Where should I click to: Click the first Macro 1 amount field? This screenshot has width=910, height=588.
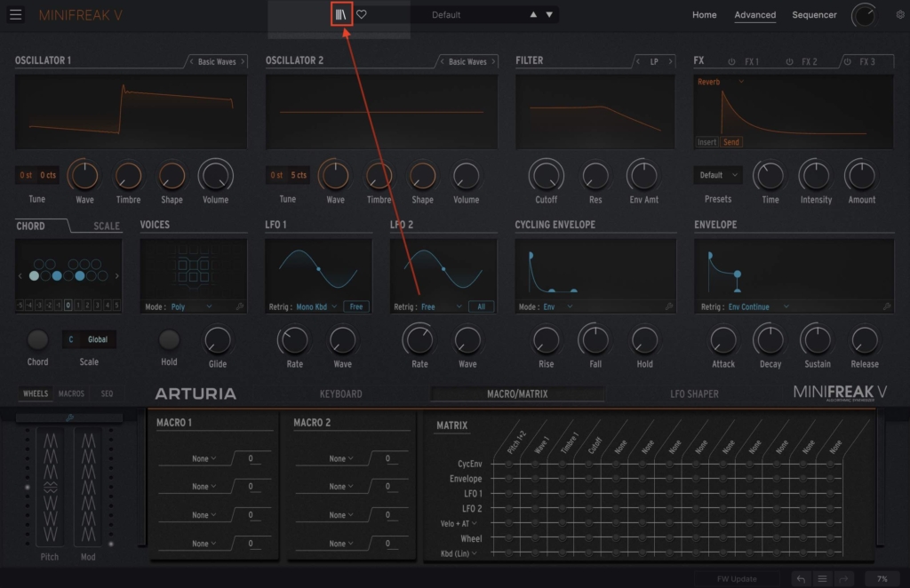[x=251, y=458]
